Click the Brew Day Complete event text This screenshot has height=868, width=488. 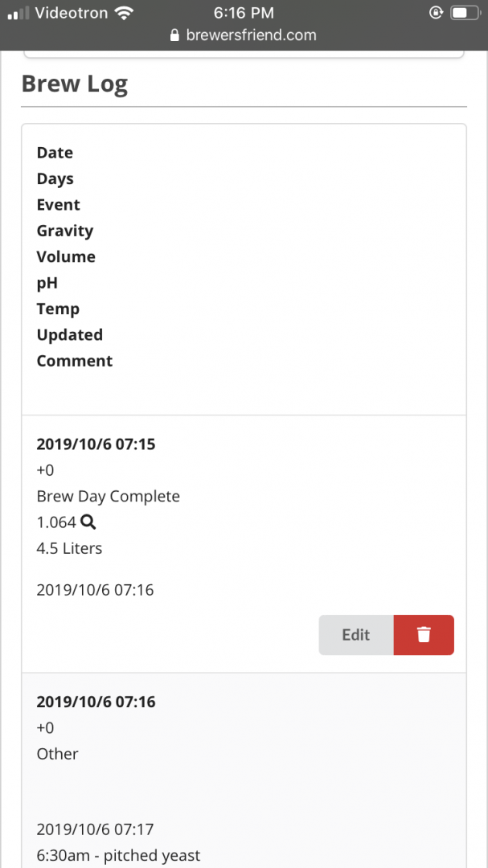(x=108, y=496)
